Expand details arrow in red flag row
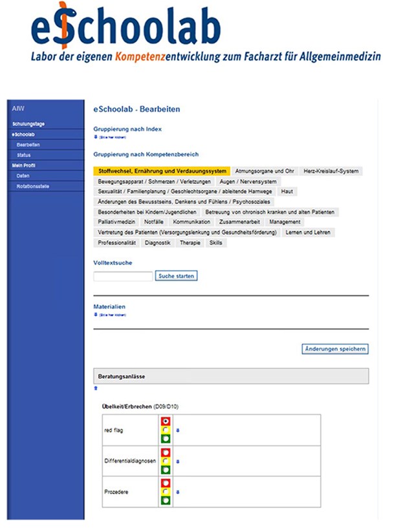 178,431
